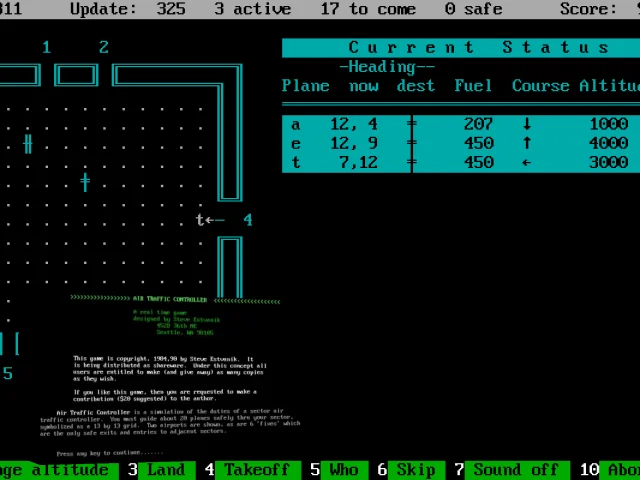
Task: Click heading value 12, 9 for plane e
Action: click(354, 143)
